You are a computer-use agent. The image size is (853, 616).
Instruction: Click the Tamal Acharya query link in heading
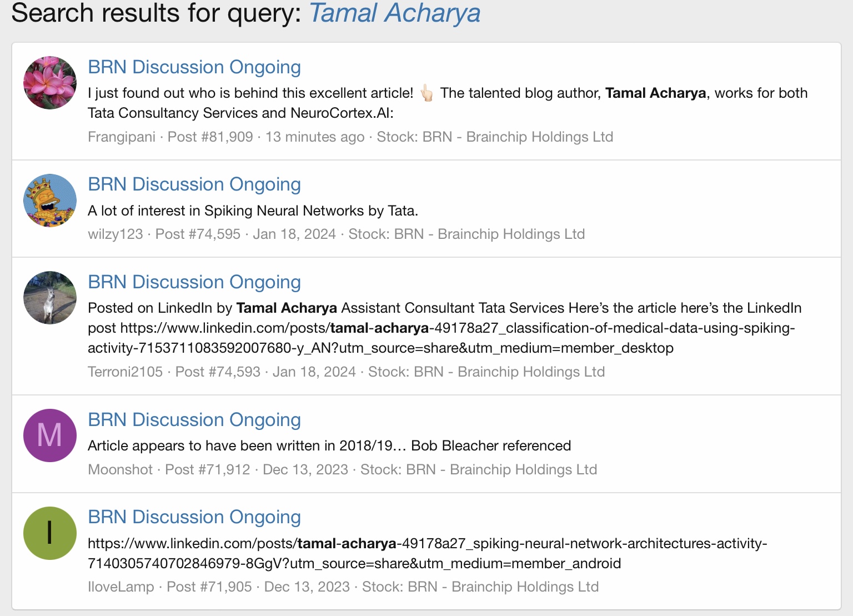(395, 13)
